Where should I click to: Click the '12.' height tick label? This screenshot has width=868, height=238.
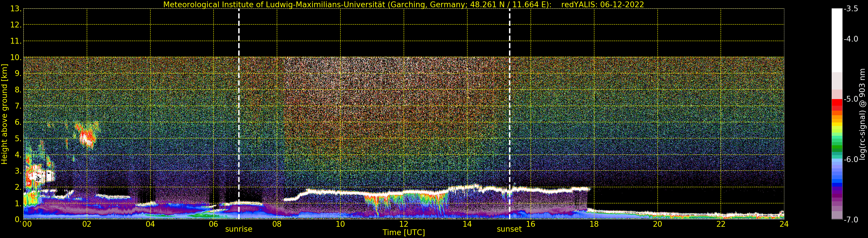[x=16, y=25]
